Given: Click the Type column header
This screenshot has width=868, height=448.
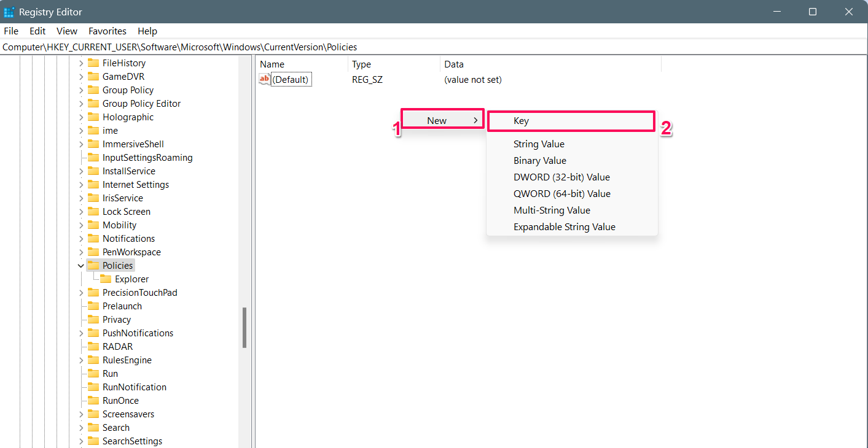Looking at the screenshot, I should (x=394, y=64).
